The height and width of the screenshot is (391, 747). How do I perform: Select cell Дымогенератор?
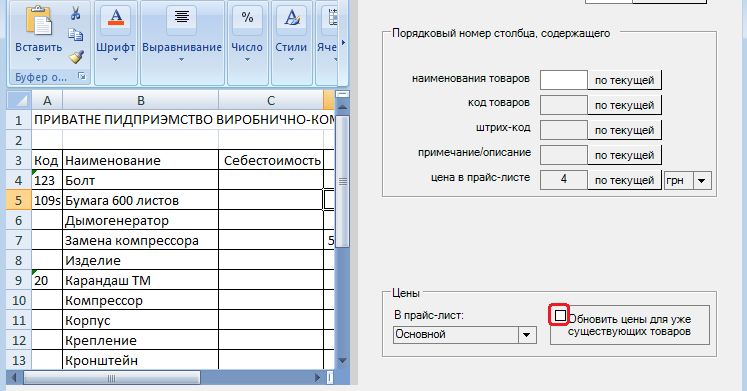[x=141, y=221]
